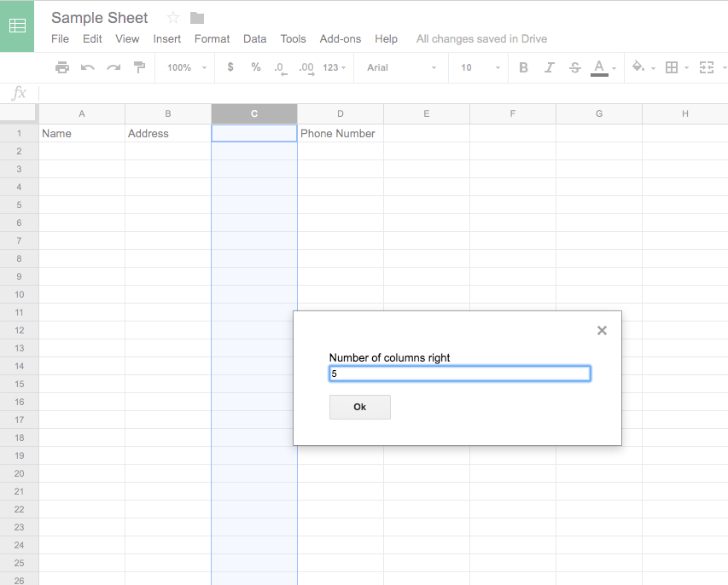
Task: Select the paint format tool
Action: click(x=139, y=67)
